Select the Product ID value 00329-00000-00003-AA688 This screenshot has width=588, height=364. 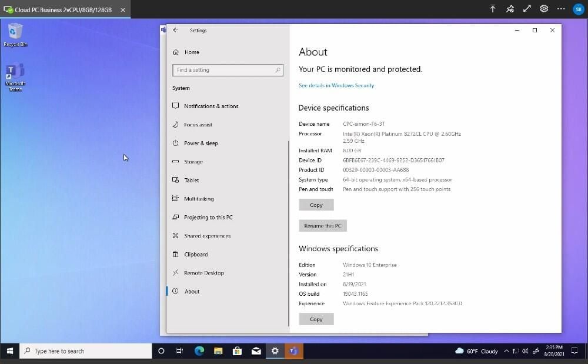376,170
